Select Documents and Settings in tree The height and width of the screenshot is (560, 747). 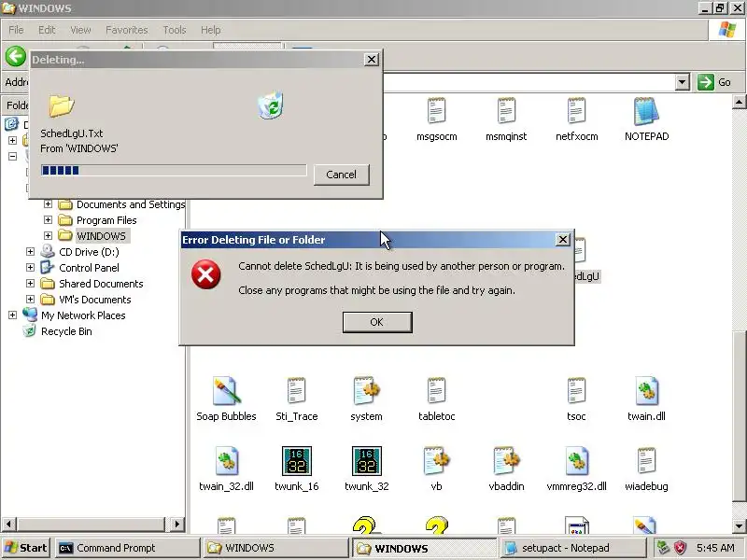131,204
